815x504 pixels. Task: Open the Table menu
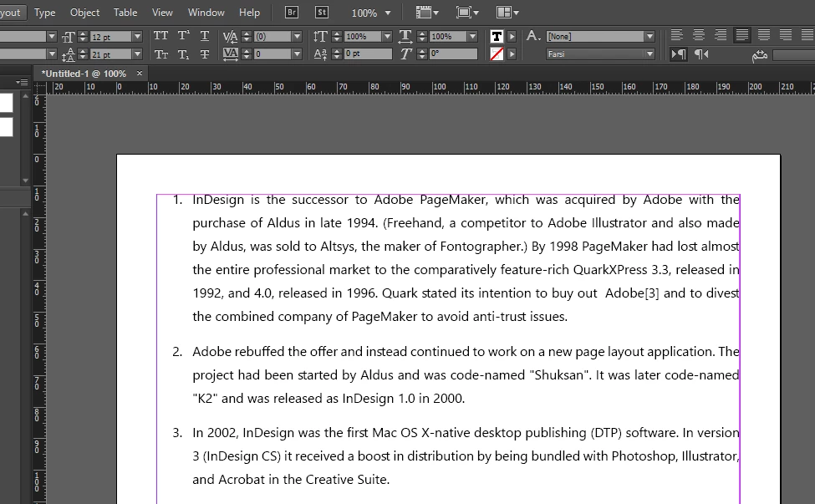pyautogui.click(x=125, y=13)
